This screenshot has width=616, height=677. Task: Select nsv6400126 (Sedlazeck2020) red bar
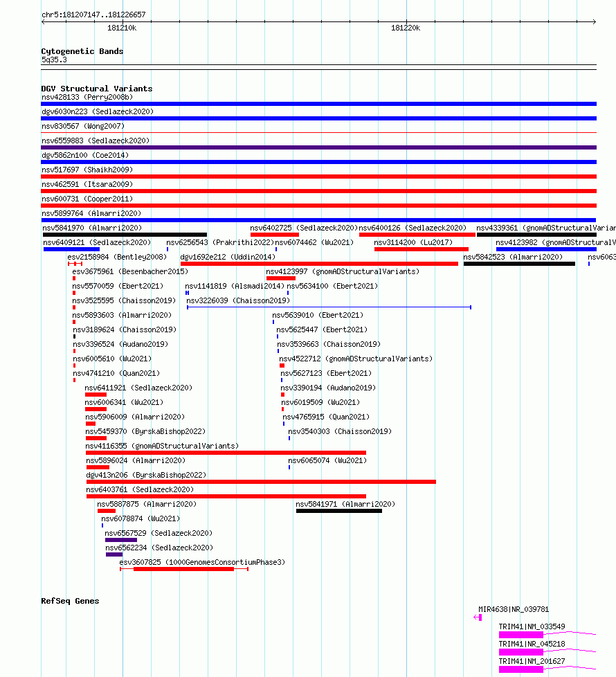[x=417, y=235]
